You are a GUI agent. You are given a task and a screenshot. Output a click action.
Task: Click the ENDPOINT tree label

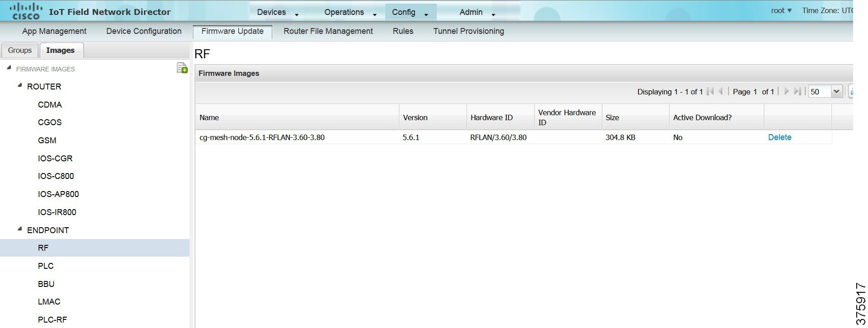pyautogui.click(x=48, y=230)
